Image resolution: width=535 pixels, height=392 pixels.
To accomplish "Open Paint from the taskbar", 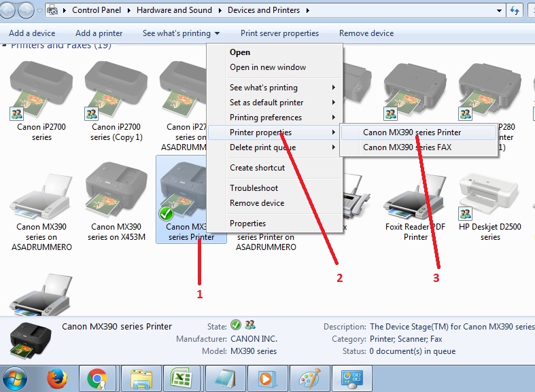I will pyautogui.click(x=309, y=378).
